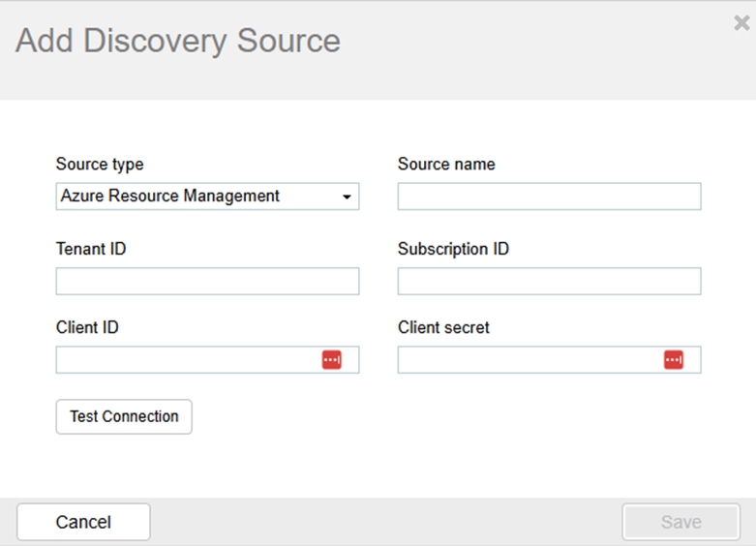Click the Client secret label

click(443, 327)
